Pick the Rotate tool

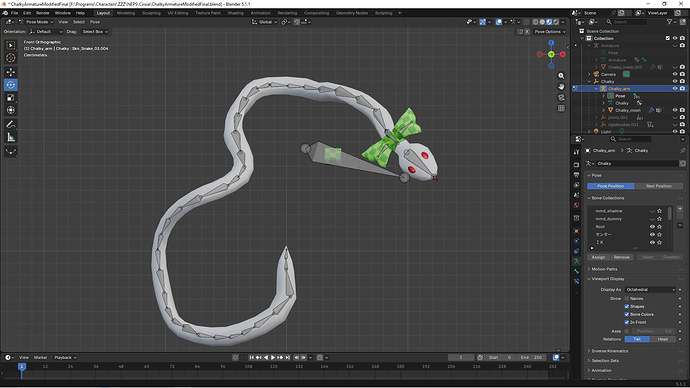11,85
